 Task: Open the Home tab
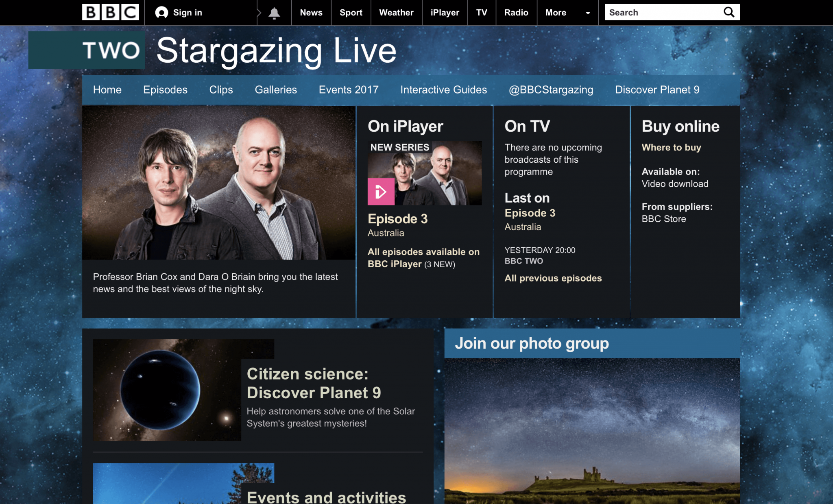coord(107,89)
